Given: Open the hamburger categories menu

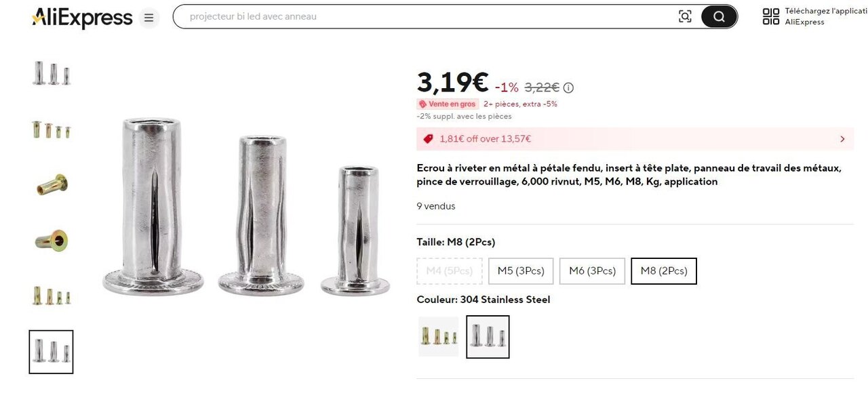Looking at the screenshot, I should (x=149, y=18).
